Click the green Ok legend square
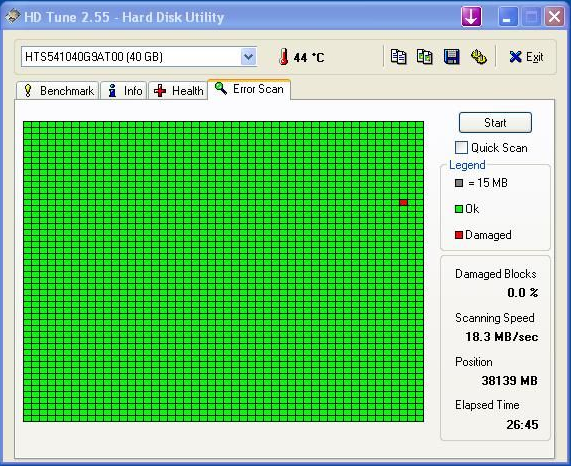Viewport: 571px width, 466px height. [459, 209]
